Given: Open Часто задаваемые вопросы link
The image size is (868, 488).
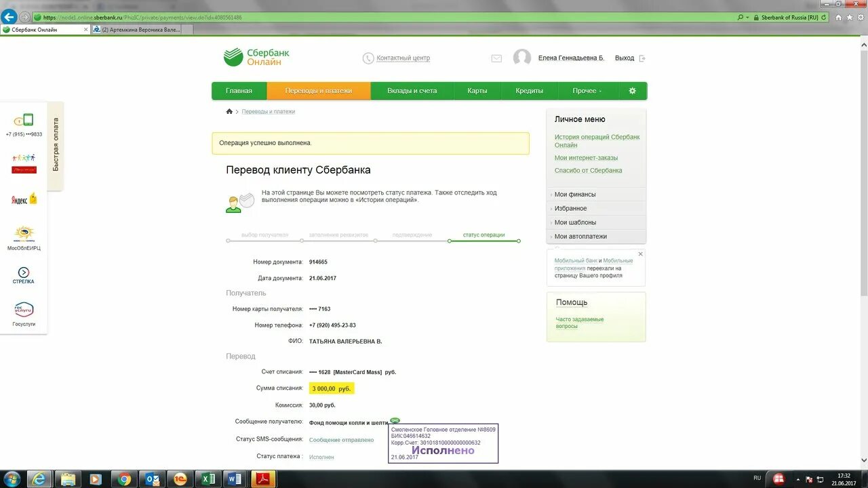Looking at the screenshot, I should click(580, 323).
